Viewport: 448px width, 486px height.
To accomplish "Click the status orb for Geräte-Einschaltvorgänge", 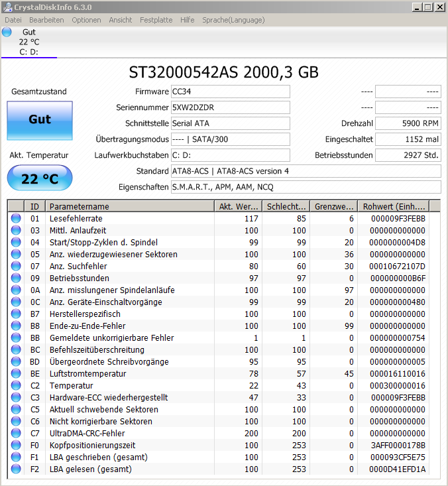I will coord(16,302).
